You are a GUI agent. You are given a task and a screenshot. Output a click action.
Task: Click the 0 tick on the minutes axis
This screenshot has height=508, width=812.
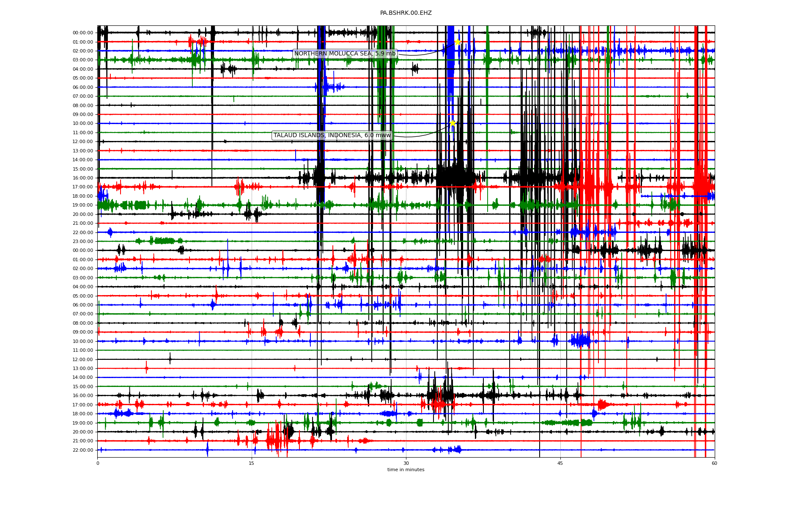98,463
